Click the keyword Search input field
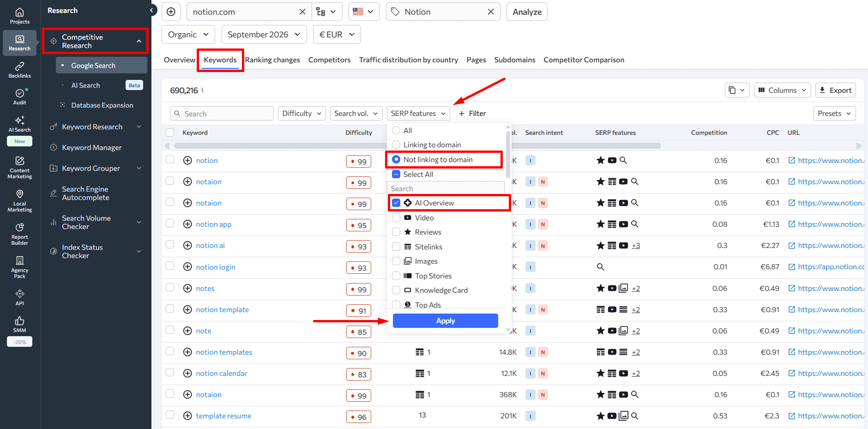Image resolution: width=868 pixels, height=429 pixels. [x=222, y=113]
